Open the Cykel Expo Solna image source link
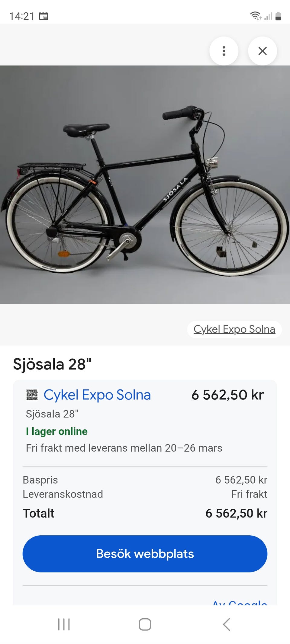This screenshot has height=644, width=290. pyautogui.click(x=234, y=329)
